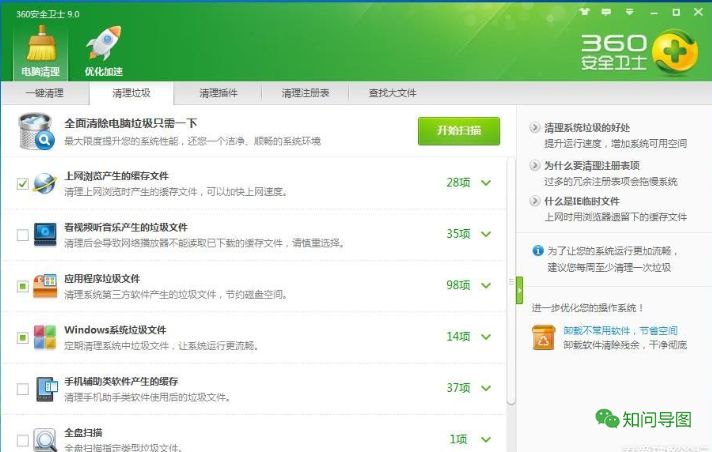
Task: Click the 37项 count text
Action: tap(458, 388)
